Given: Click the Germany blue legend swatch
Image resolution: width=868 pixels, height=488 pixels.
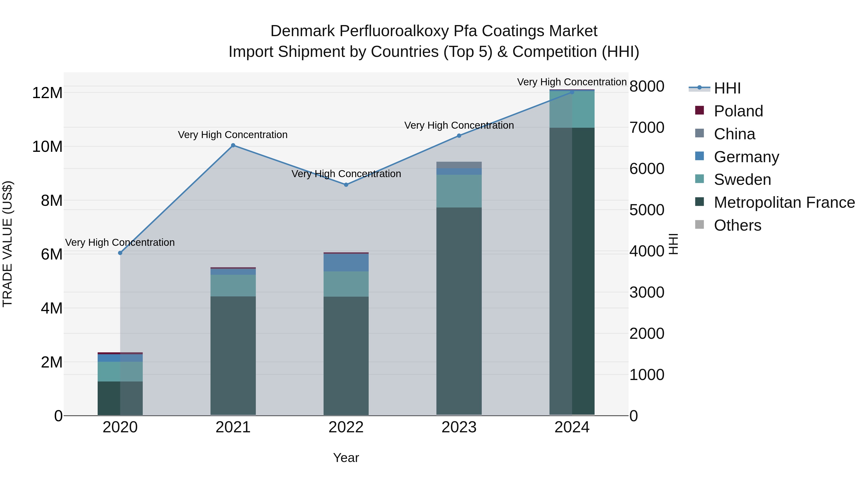Looking at the screenshot, I should (x=699, y=156).
